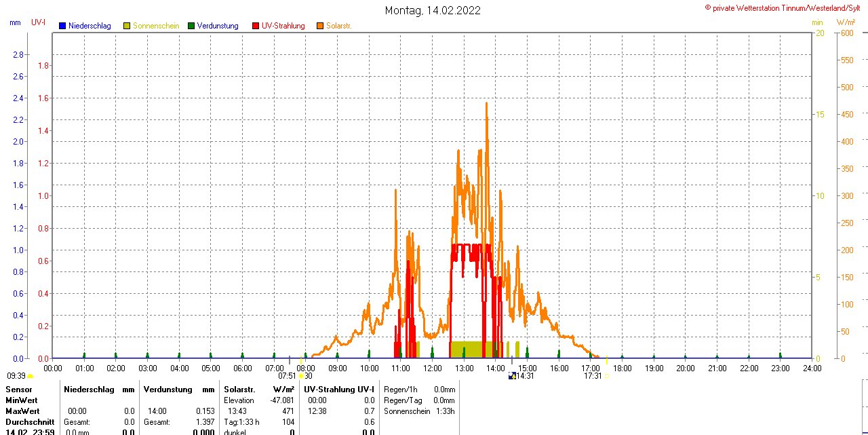868x435 pixels.
Task: Click the moon icon beside 14:31
Action: tap(512, 376)
